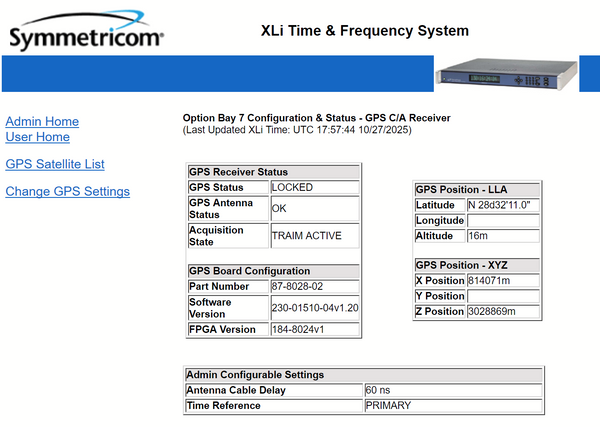Click the Latitude value field
The image size is (600, 427).
pos(503,205)
